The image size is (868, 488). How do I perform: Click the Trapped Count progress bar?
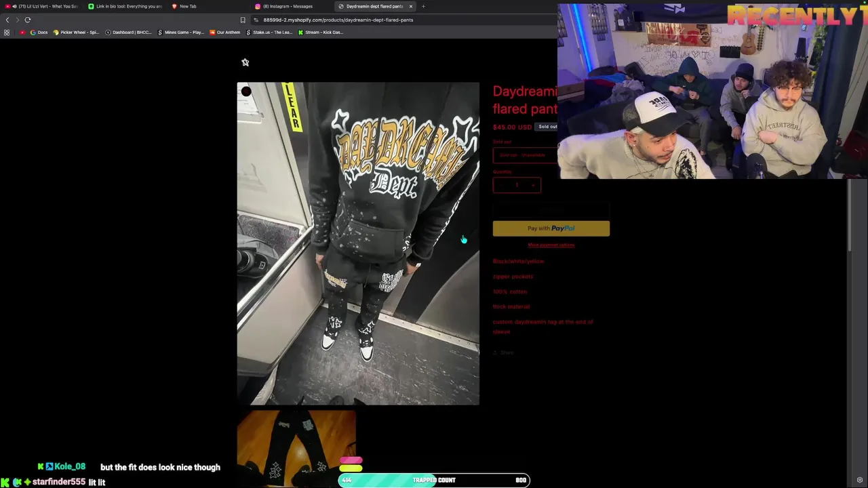tap(434, 480)
